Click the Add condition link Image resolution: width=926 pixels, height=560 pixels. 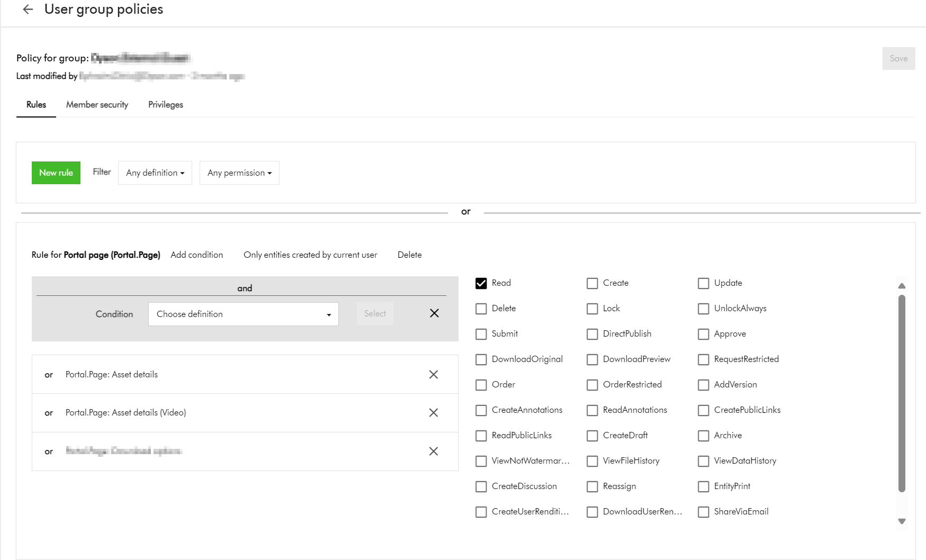click(196, 255)
